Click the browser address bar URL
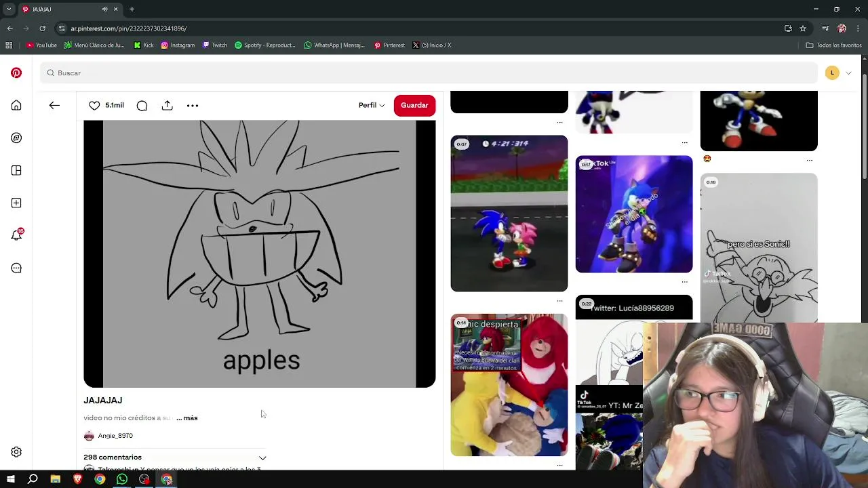This screenshot has width=868, height=488. (129, 28)
